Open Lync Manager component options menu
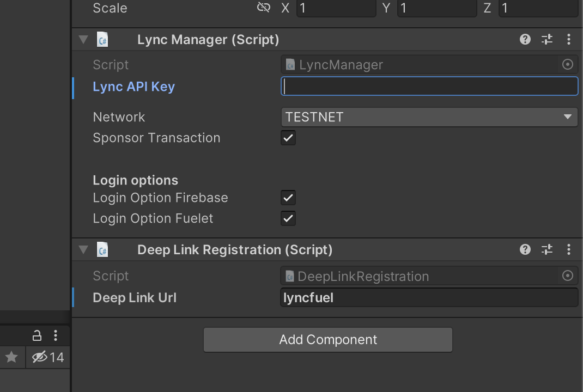Screen dimensions: 583x392 click(568, 39)
